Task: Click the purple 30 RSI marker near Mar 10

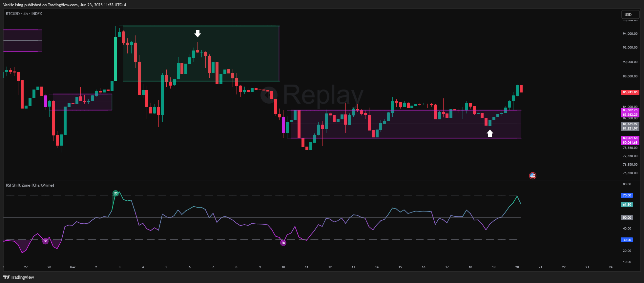Action: click(283, 243)
